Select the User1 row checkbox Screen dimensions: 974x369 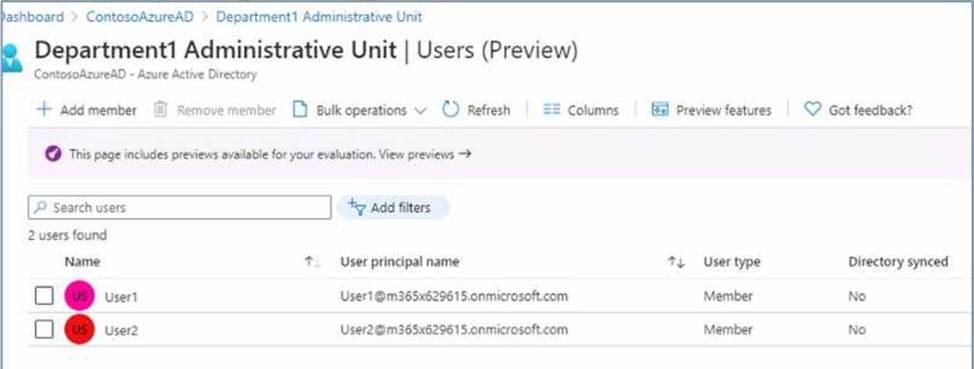click(x=44, y=296)
